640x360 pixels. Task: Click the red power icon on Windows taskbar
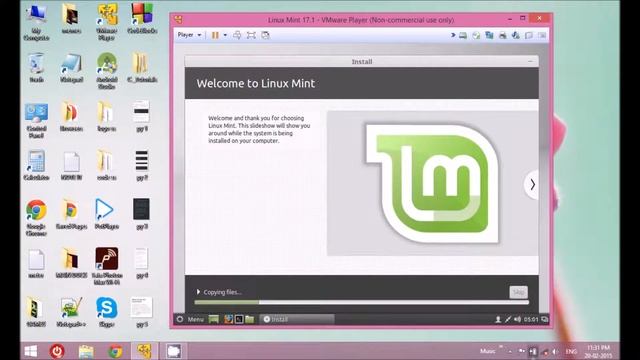57,351
